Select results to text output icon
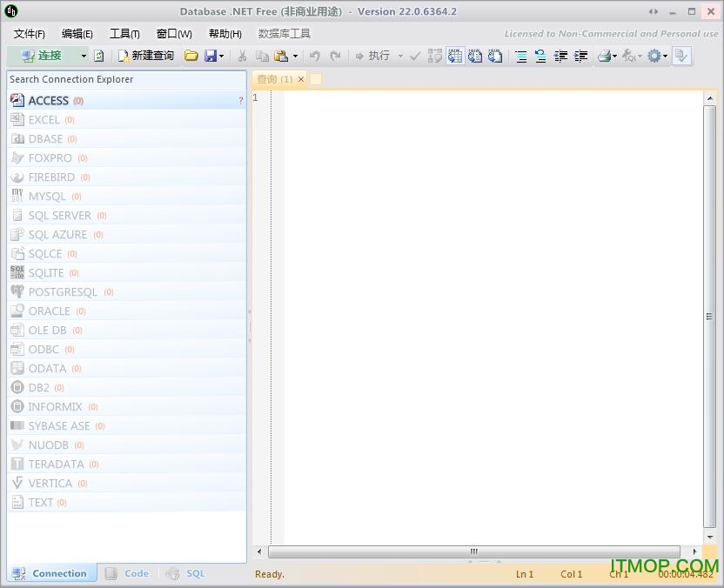This screenshot has height=588, width=724. (x=475, y=56)
